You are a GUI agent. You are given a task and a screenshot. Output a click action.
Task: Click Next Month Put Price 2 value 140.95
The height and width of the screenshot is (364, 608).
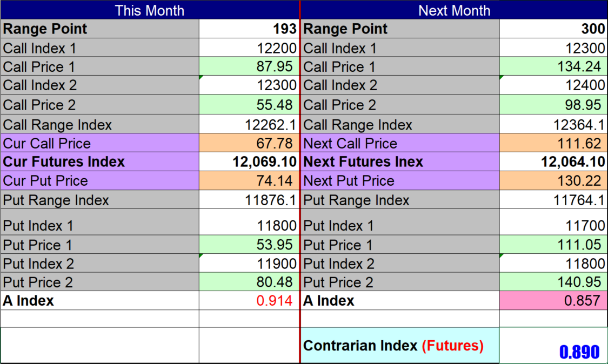[x=553, y=282]
